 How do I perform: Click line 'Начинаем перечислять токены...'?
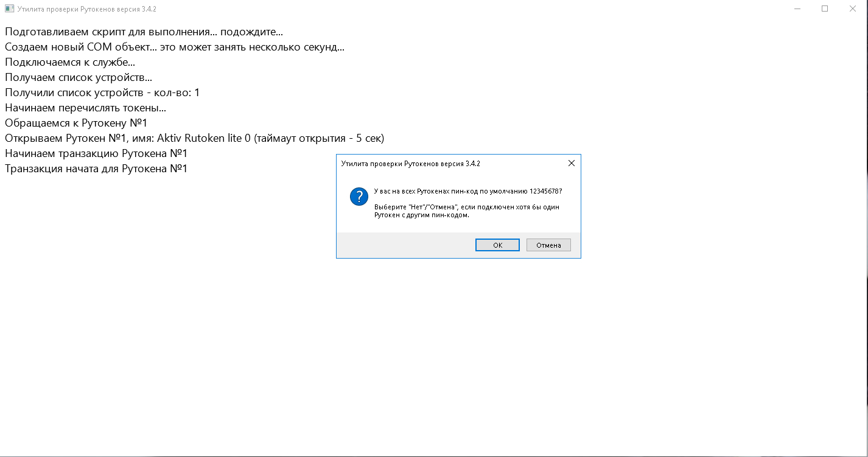tap(86, 108)
